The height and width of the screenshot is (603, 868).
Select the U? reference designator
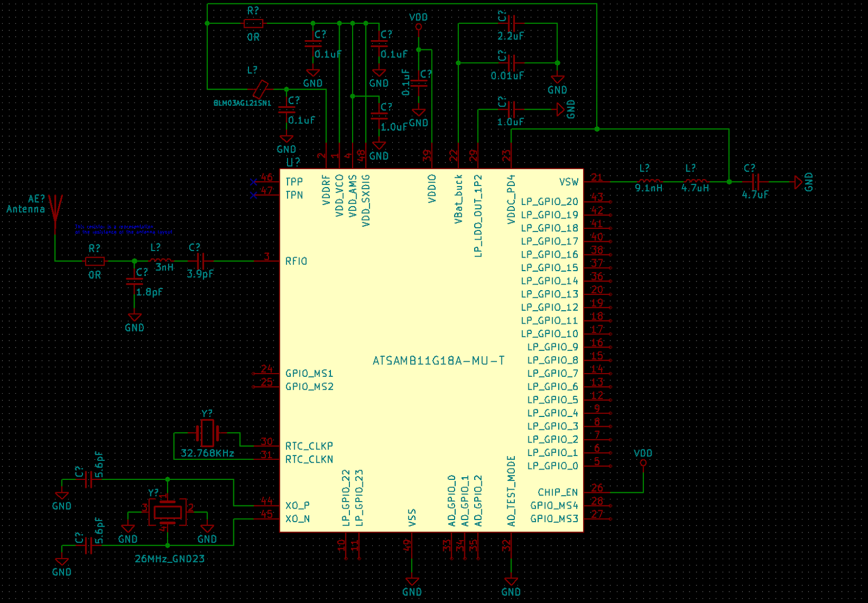[x=293, y=162]
